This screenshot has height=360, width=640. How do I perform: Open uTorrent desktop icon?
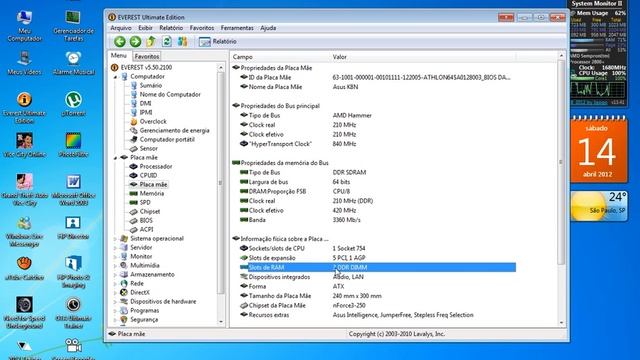pos(73,104)
